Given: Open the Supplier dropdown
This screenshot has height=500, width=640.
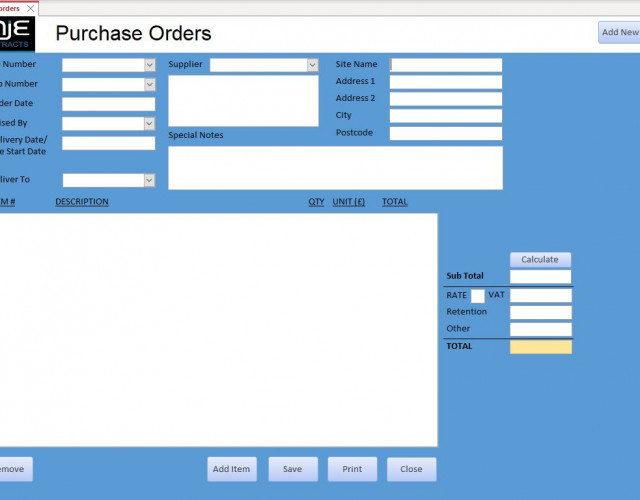Looking at the screenshot, I should (x=312, y=65).
